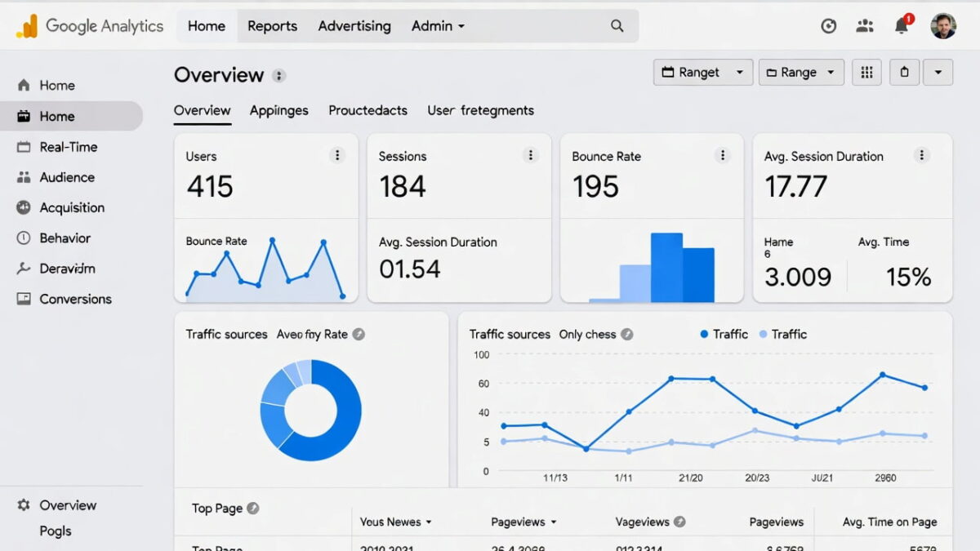
Task: Click the Behavior clock icon
Action: coord(24,238)
